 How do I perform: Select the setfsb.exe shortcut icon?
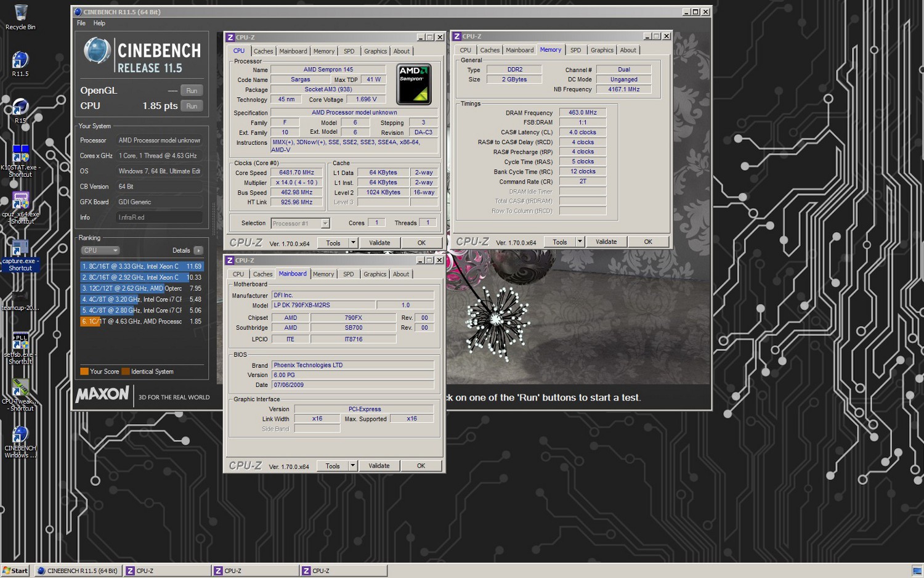pos(20,349)
